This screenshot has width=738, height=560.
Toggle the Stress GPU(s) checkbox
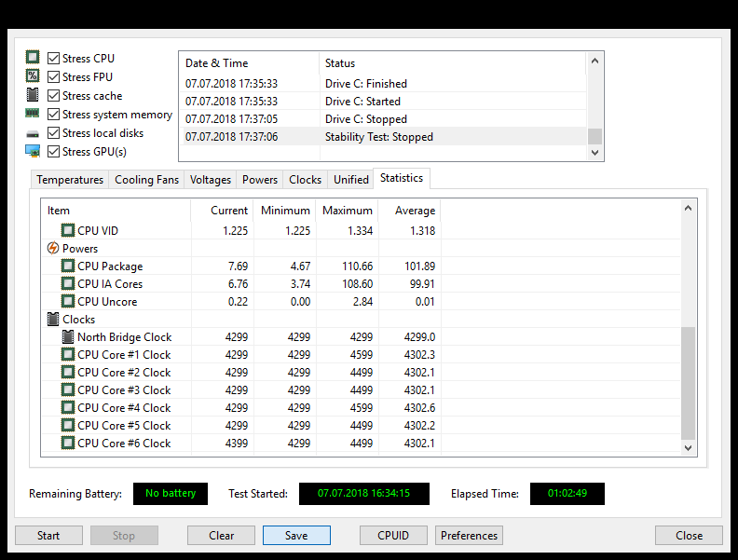54,152
